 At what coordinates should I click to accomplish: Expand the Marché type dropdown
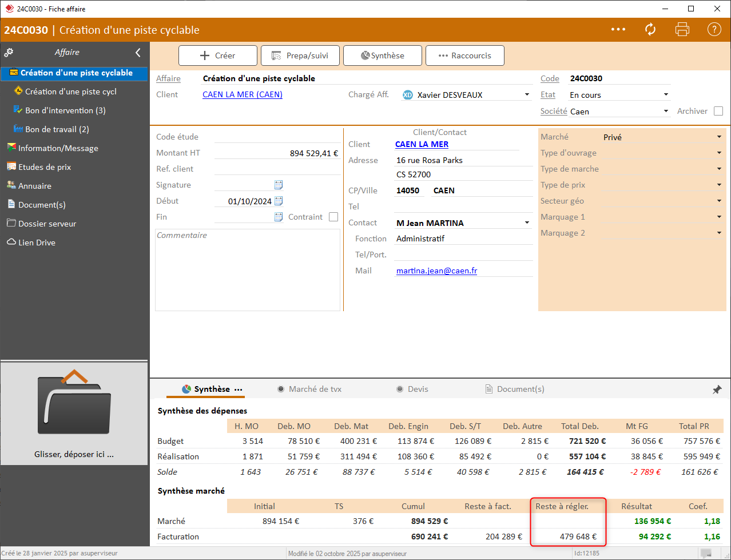tap(719, 137)
